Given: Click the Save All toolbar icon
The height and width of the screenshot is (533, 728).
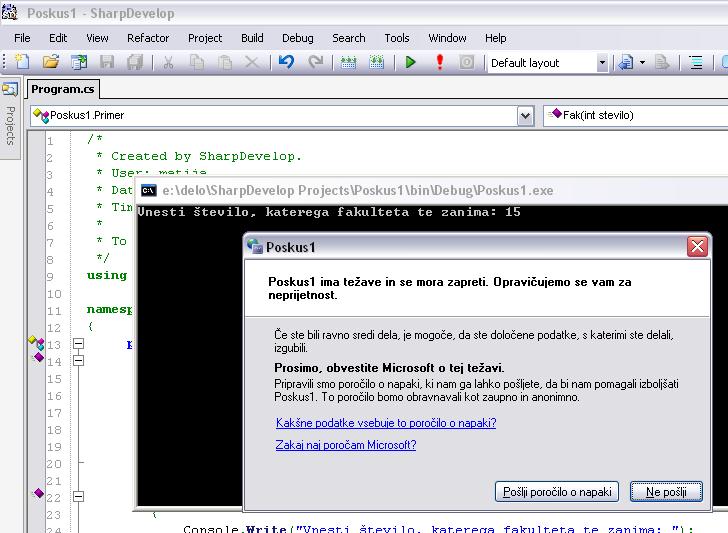Looking at the screenshot, I should pyautogui.click(x=135, y=62).
